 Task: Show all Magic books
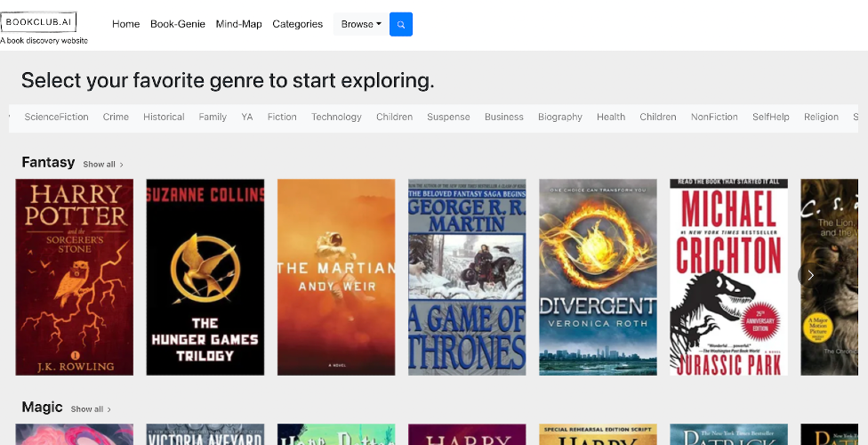pyautogui.click(x=91, y=409)
